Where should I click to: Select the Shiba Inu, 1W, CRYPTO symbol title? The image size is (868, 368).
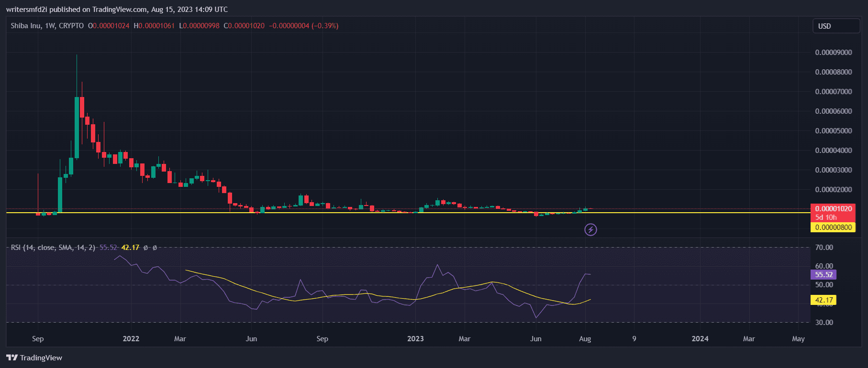[x=47, y=26]
